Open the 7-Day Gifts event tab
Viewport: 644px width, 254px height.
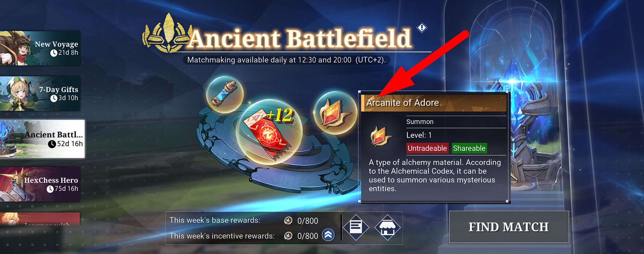[40, 93]
